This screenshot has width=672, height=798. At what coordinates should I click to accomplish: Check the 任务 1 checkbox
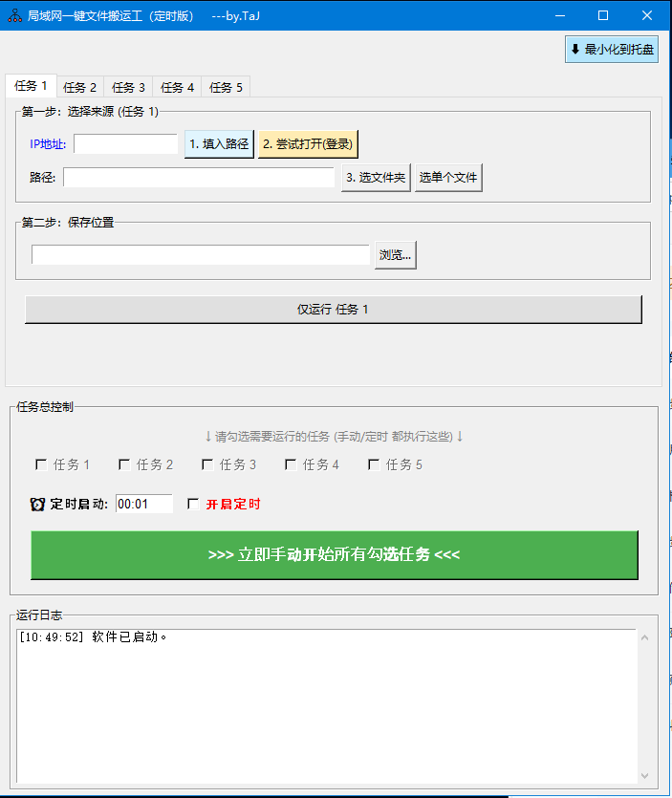tap(41, 465)
